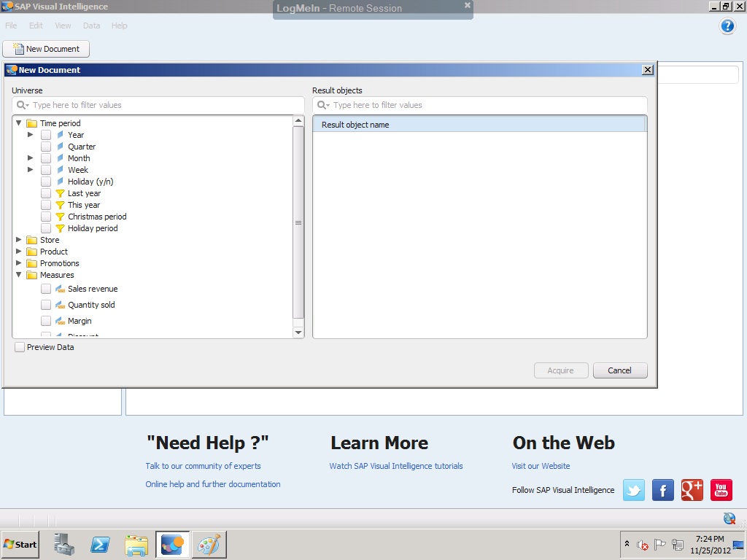The image size is (747, 560).
Task: Expand the Month node
Action: click(31, 158)
